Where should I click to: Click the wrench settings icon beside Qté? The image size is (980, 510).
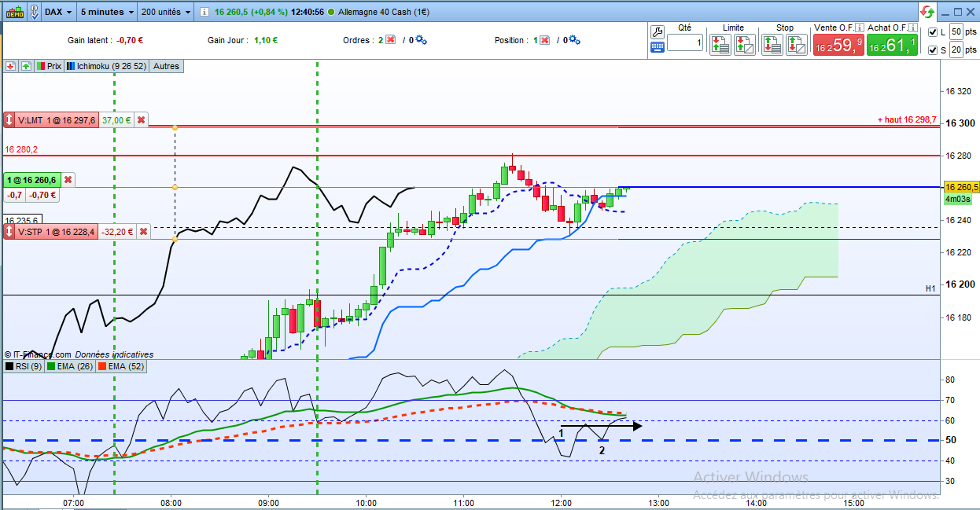click(658, 31)
